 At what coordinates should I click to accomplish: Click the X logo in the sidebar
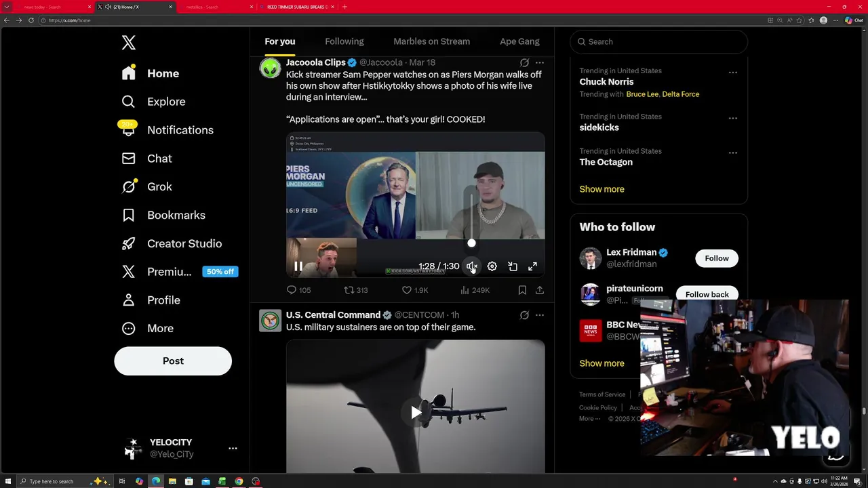(x=128, y=43)
